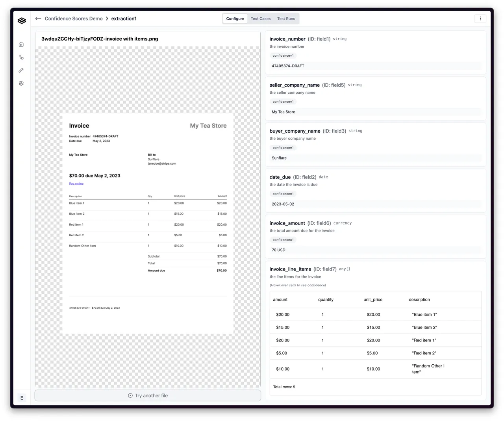Screen dimensions: 504x421
Task: Click the Try another file button
Action: click(148, 395)
